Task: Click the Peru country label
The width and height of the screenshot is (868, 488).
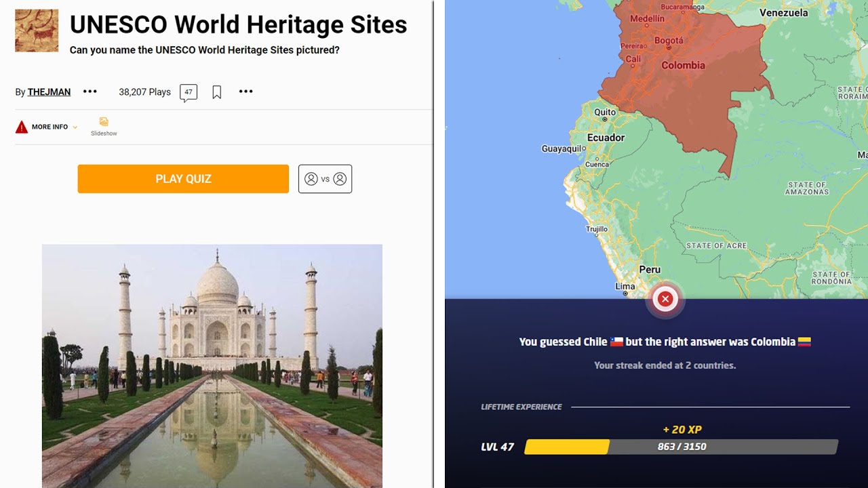Action: [650, 270]
